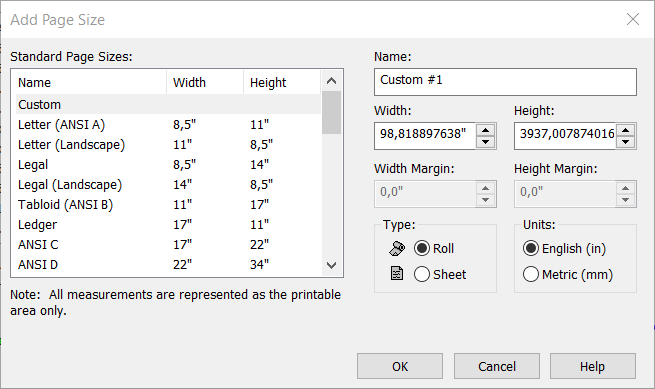The height and width of the screenshot is (389, 655).
Task: Increase Width with the up arrow
Action: (485, 130)
